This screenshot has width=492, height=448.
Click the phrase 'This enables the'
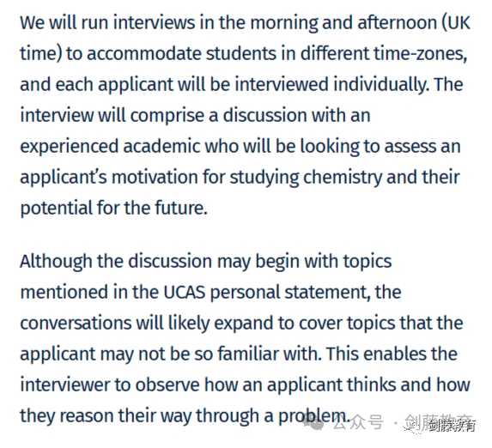coord(392,354)
